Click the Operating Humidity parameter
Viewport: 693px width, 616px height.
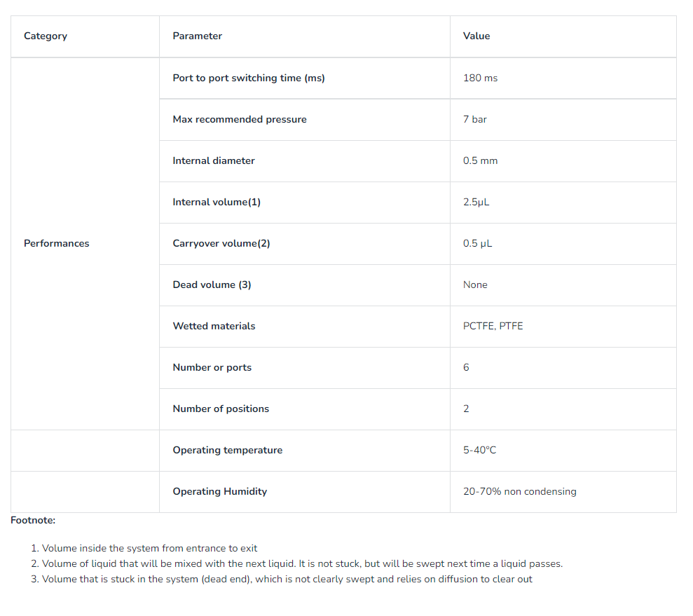[x=220, y=492]
